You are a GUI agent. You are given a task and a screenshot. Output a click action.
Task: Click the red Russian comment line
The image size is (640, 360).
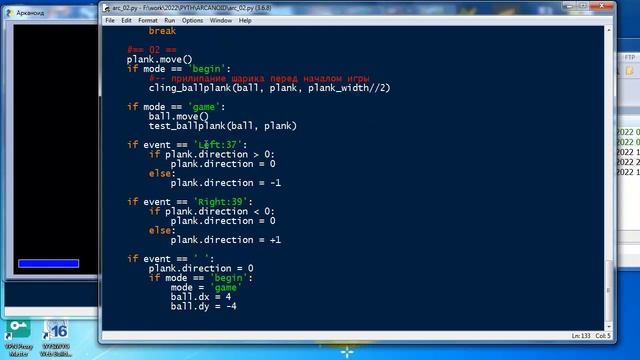point(259,78)
